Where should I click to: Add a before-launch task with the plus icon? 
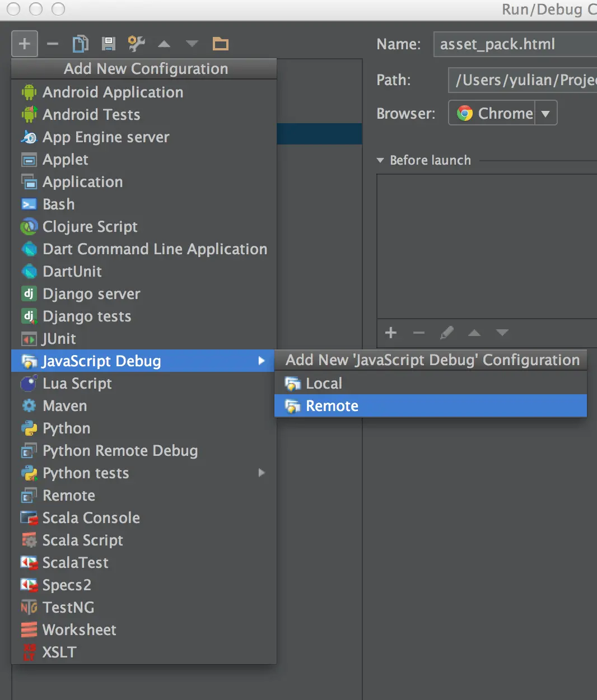click(390, 333)
